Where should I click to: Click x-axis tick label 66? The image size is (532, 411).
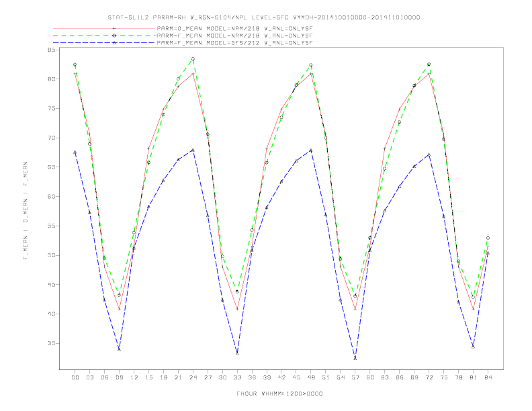click(400, 377)
